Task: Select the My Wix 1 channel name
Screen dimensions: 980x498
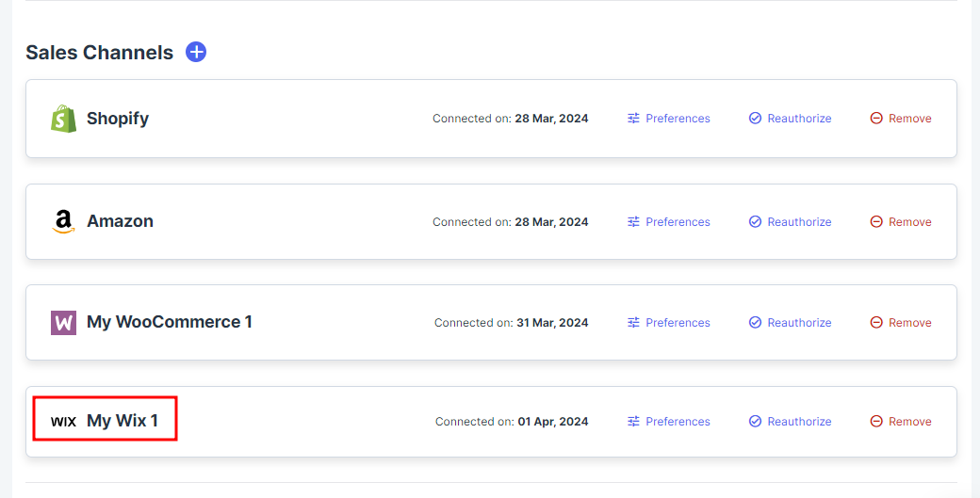Action: [x=122, y=421]
